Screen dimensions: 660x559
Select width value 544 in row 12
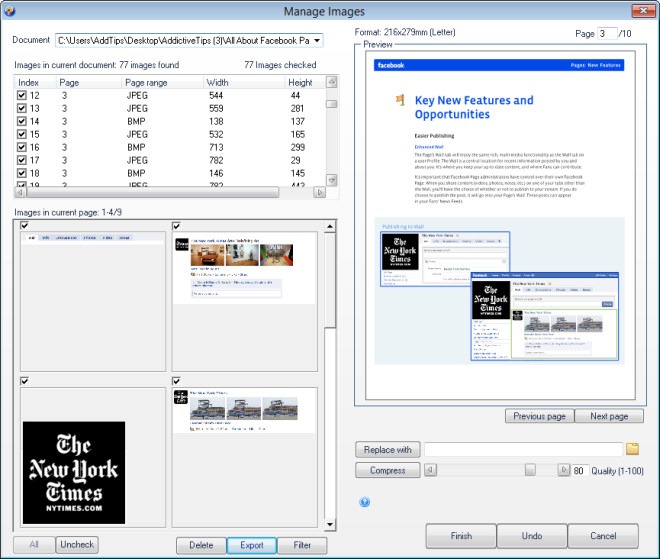[x=216, y=96]
